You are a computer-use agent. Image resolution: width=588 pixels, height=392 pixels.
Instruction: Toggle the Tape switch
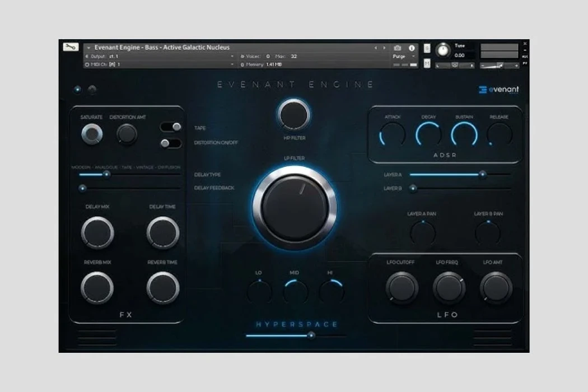tap(171, 127)
